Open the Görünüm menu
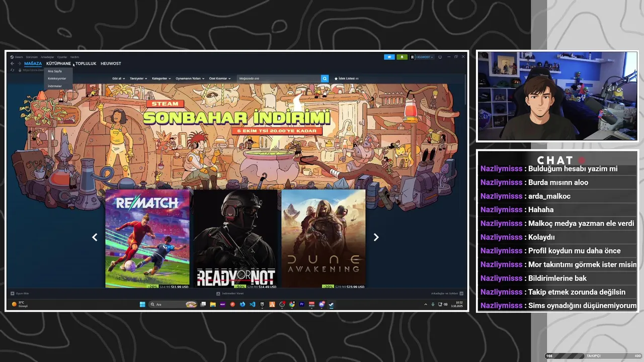The height and width of the screenshot is (362, 644). coord(32,57)
